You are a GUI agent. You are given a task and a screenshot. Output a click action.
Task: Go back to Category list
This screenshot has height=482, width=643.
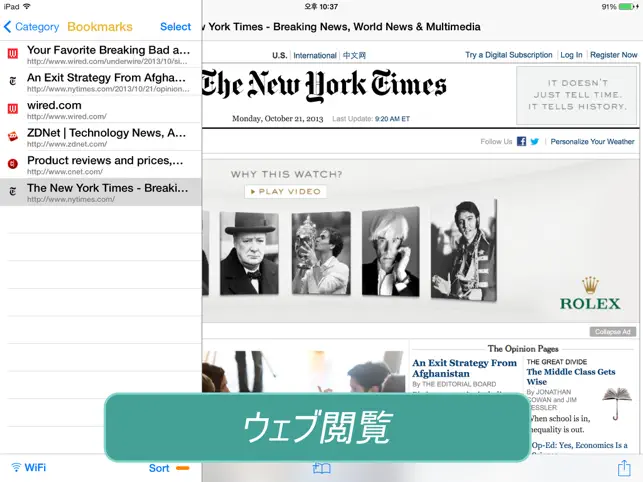pyautogui.click(x=31, y=27)
